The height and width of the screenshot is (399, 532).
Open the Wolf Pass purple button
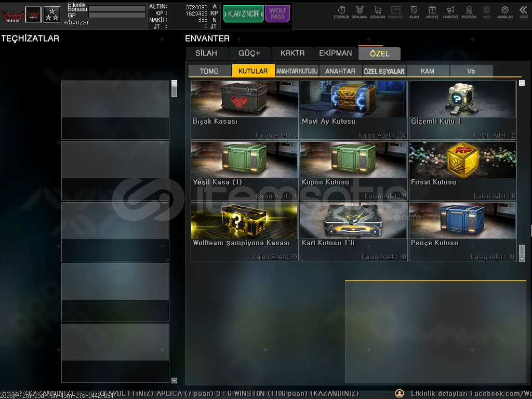coord(277,14)
